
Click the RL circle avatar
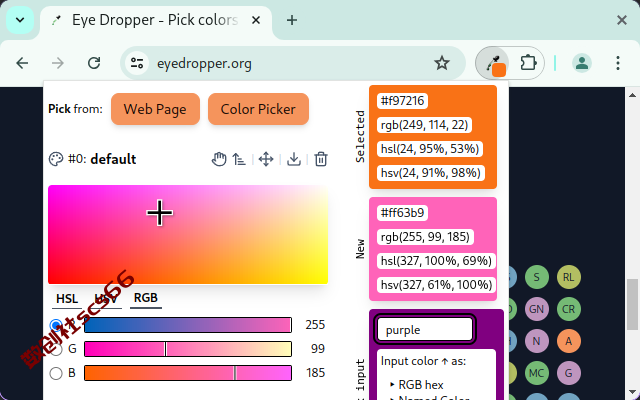(x=569, y=277)
